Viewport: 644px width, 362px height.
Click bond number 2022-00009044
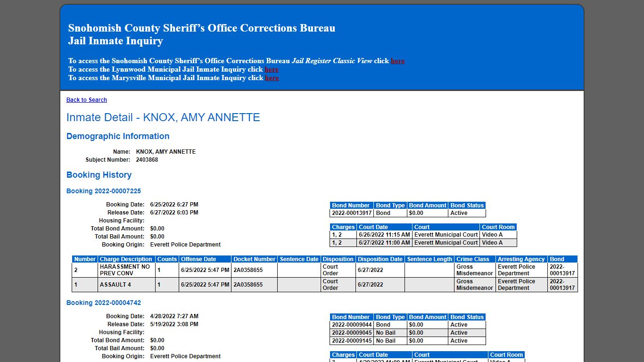tap(352, 325)
